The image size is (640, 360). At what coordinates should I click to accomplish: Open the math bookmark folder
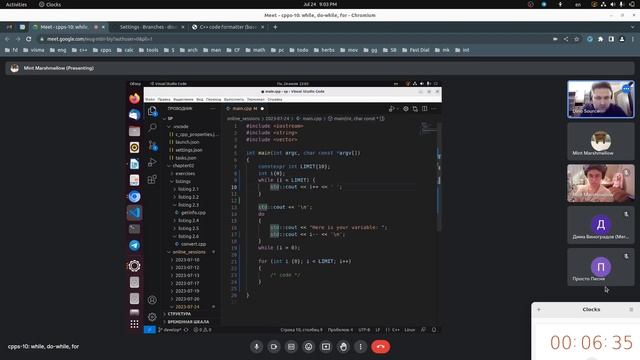255,50
